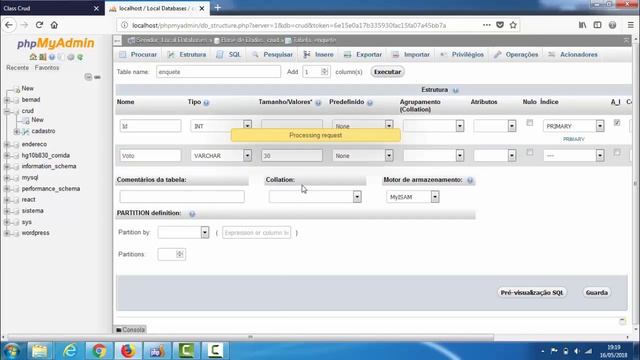Image resolution: width=640 pixels, height=360 pixels.
Task: Click the collapse-all icon in navigation tree
Action: coord(88,77)
